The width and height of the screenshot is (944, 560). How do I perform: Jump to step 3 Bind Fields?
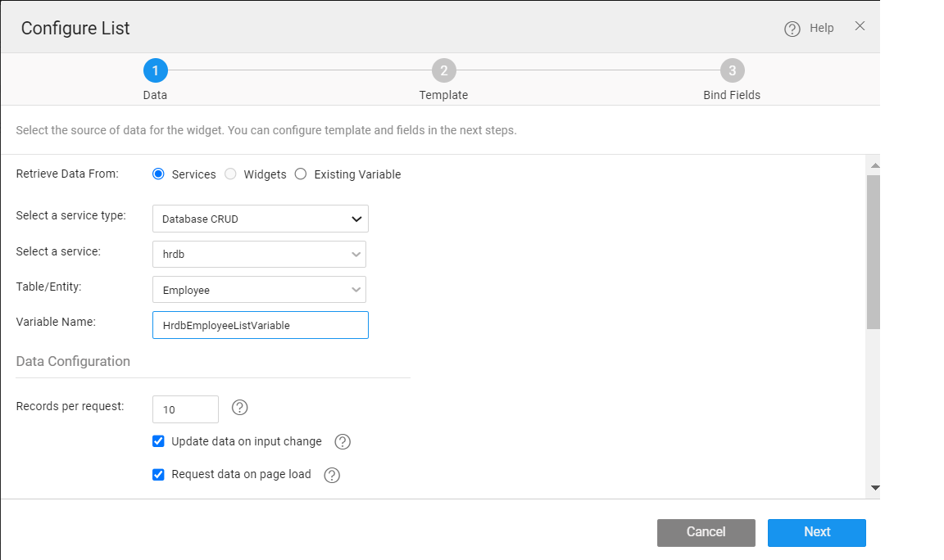[x=732, y=71]
